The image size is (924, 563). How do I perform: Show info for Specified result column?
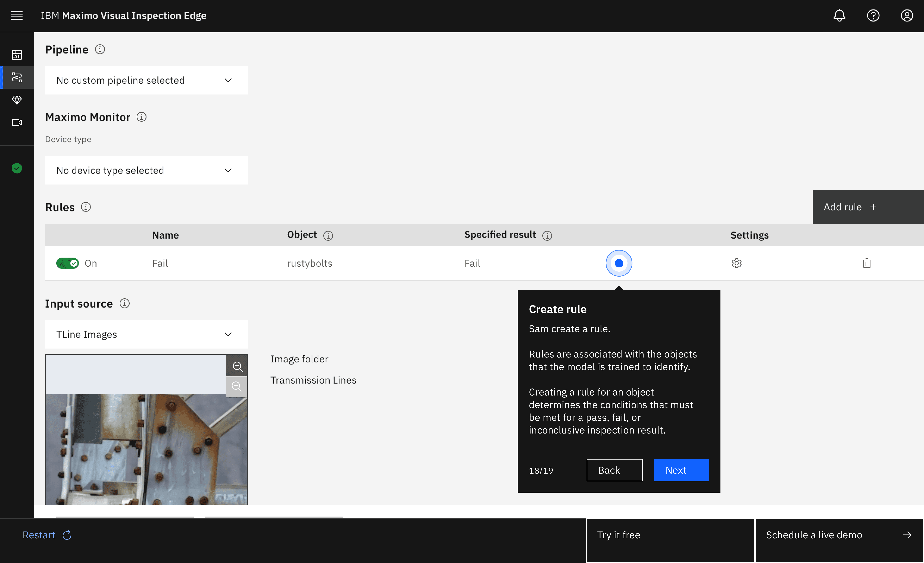tap(547, 235)
